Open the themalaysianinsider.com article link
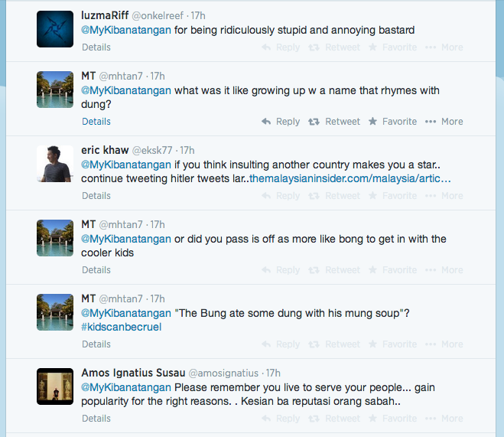The image size is (504, 437). [350, 178]
